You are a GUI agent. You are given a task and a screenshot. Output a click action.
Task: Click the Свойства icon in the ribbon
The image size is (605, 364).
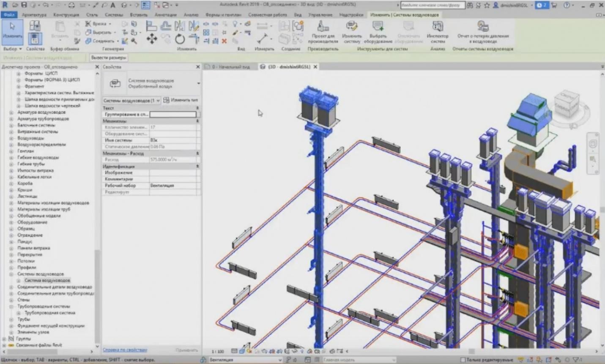point(35,39)
